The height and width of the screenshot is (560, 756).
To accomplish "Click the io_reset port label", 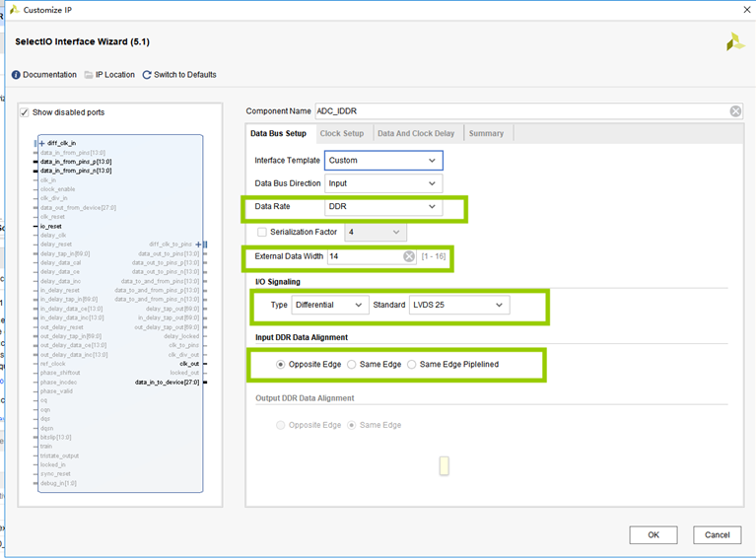I will point(50,226).
